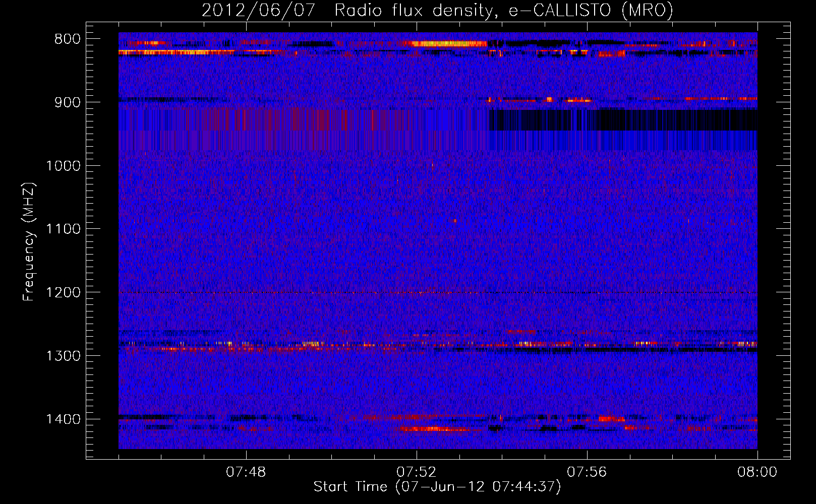Select the 1300 frequency axis label
The height and width of the screenshot is (504, 816).
(63, 356)
